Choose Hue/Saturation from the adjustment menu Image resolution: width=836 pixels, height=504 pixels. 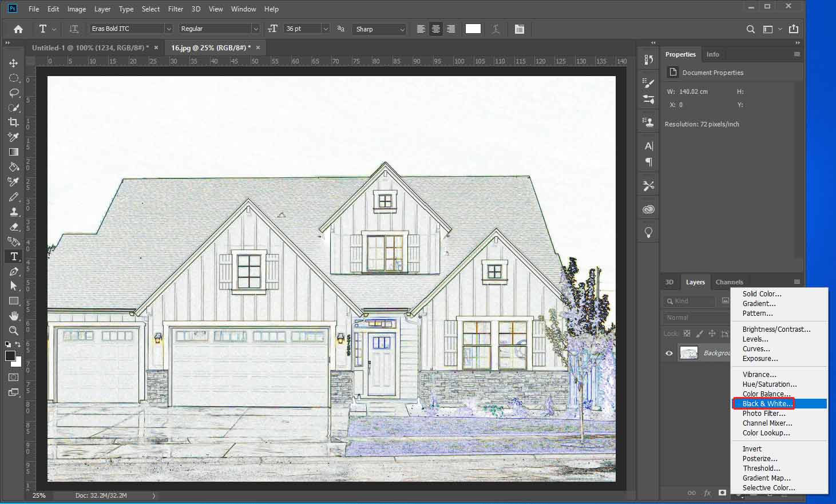(x=769, y=384)
